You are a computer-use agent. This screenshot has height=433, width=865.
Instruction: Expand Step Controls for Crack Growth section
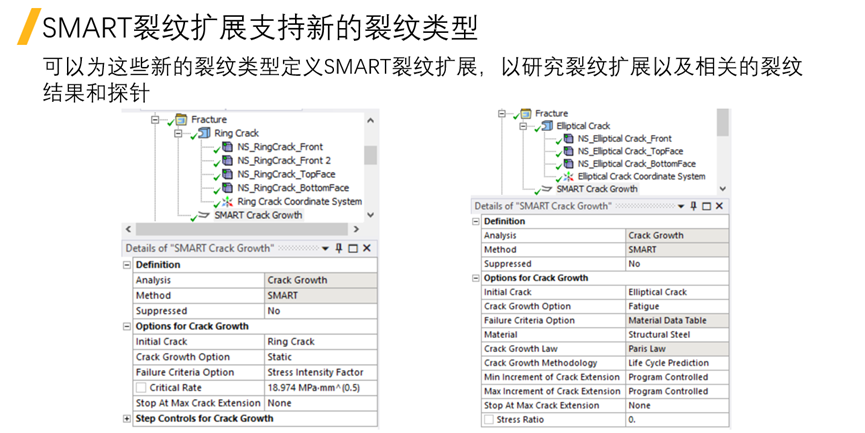(127, 419)
